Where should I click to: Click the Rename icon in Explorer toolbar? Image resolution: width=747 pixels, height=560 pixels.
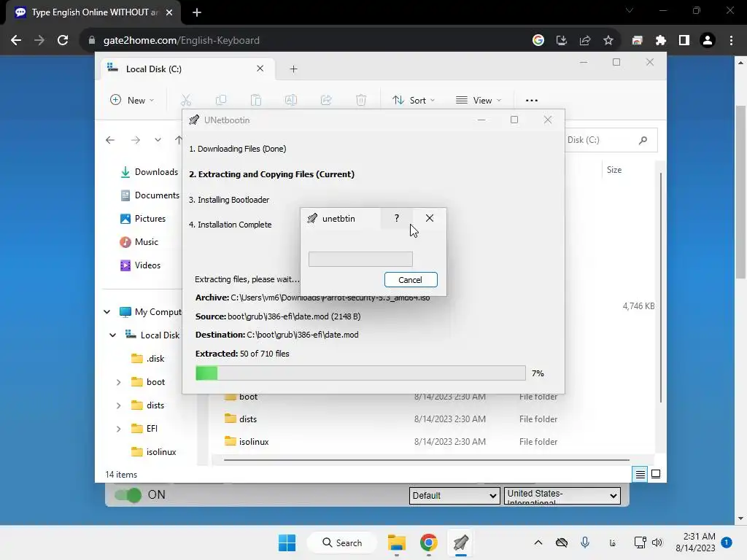pos(290,100)
